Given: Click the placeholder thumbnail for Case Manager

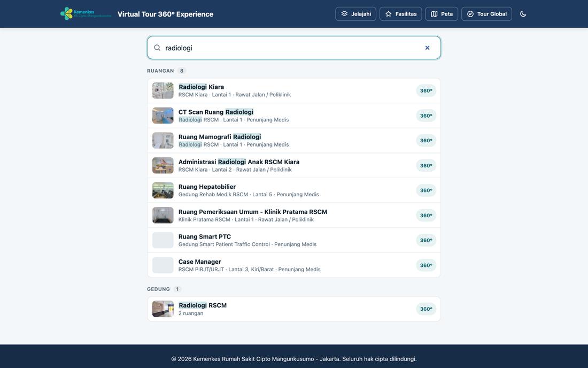Looking at the screenshot, I should [x=163, y=265].
